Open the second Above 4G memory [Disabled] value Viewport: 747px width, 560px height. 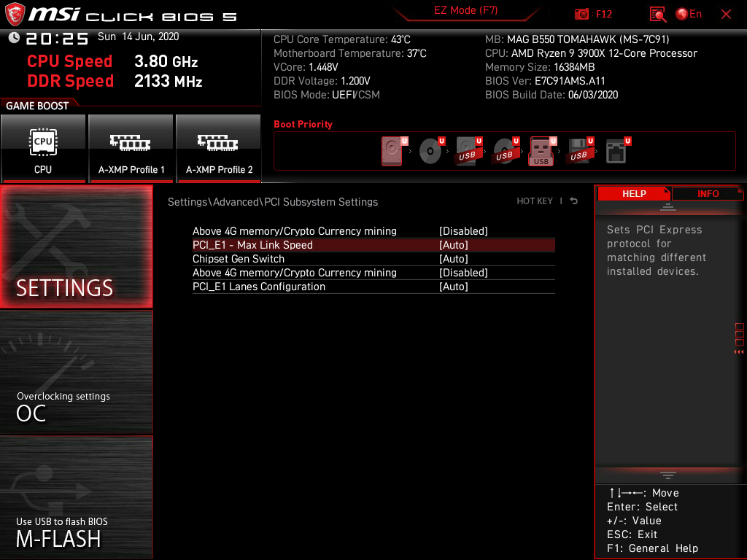pyautogui.click(x=463, y=273)
